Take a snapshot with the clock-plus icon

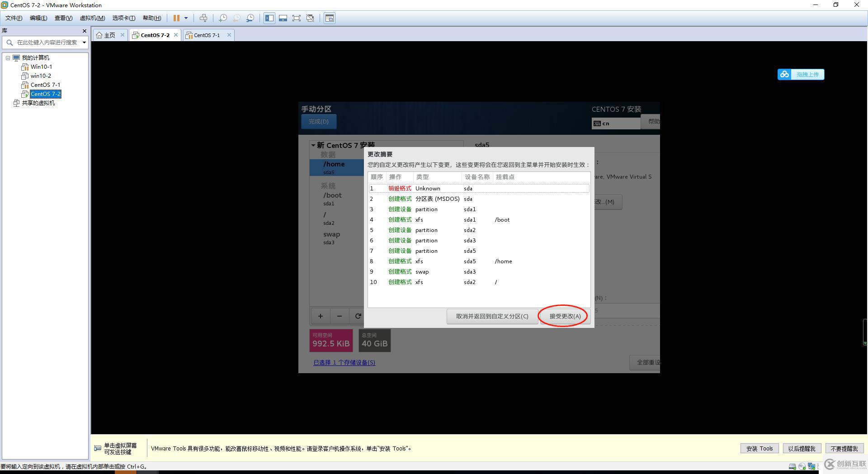point(222,18)
